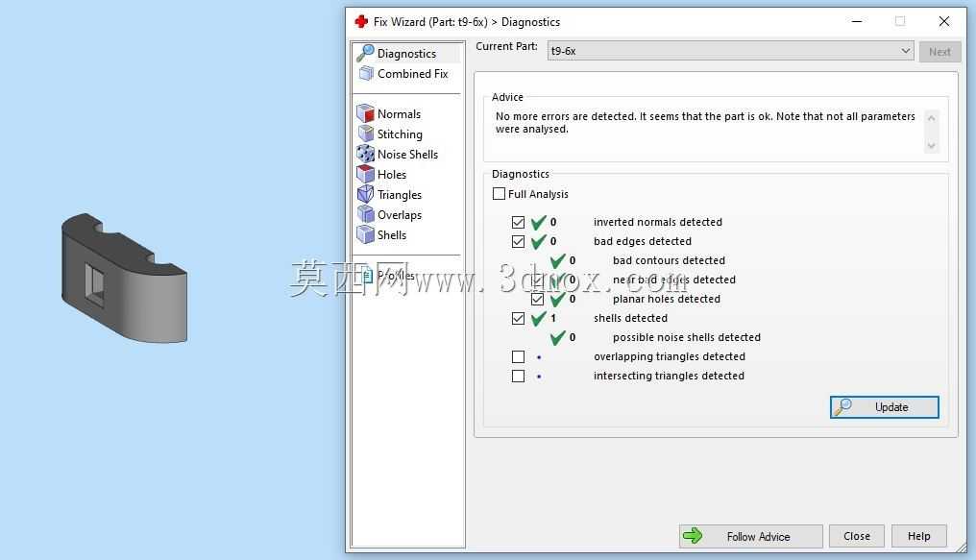Select the gray 3D part in viewport
The height and width of the screenshot is (560, 976).
(124, 279)
